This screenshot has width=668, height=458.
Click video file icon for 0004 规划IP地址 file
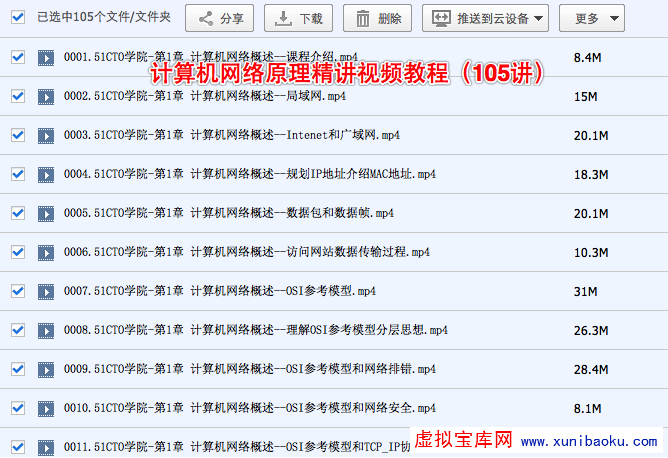pyautogui.click(x=46, y=174)
